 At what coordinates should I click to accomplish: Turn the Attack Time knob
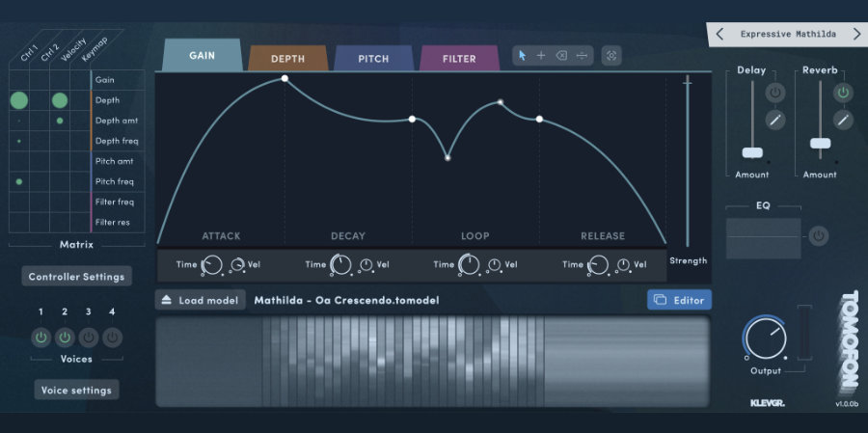coord(212,264)
